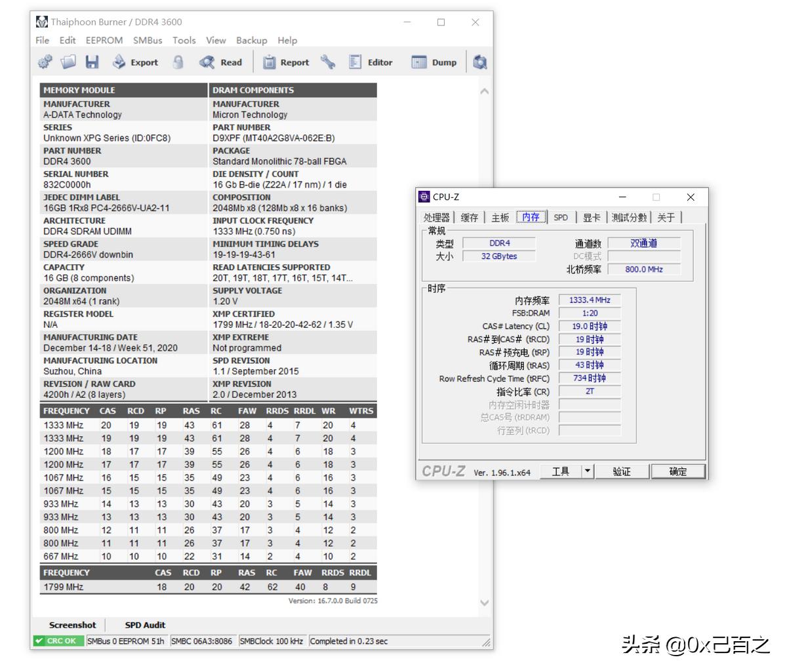Open the Report view
This screenshot has height=672, width=787.
click(286, 62)
